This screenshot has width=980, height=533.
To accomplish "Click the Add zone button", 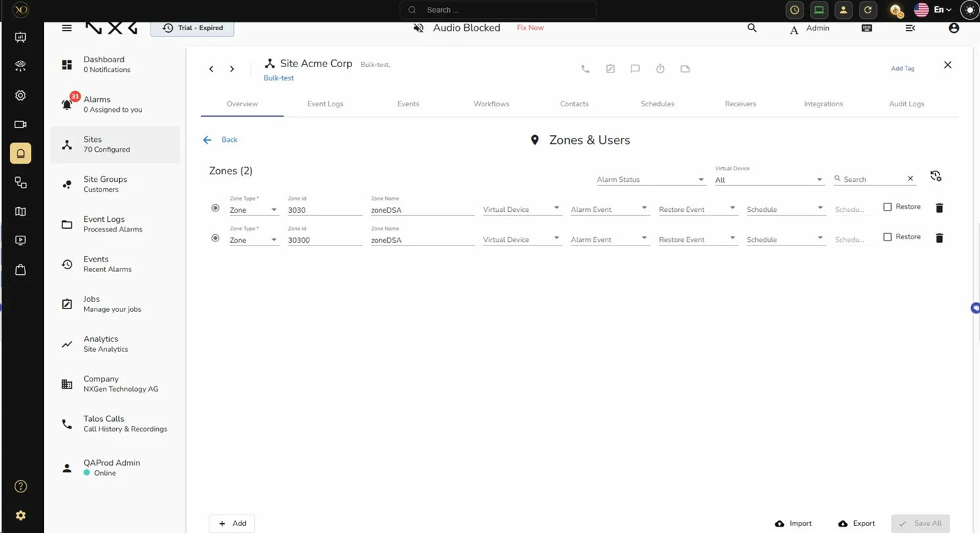I will 232,523.
